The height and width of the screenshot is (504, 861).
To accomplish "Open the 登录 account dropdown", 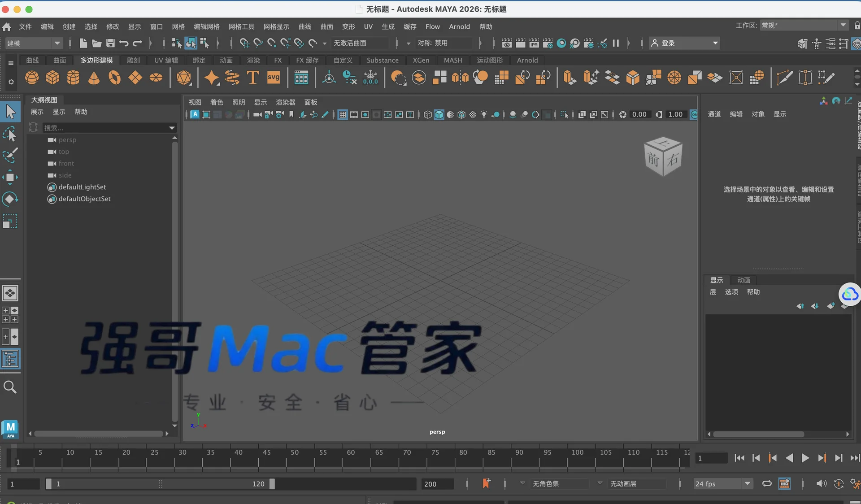I will pyautogui.click(x=684, y=43).
